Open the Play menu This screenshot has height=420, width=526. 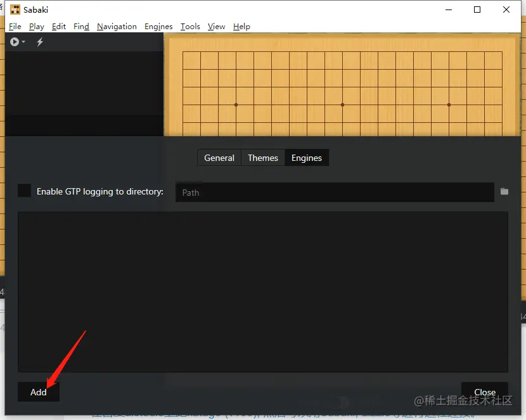pos(37,27)
